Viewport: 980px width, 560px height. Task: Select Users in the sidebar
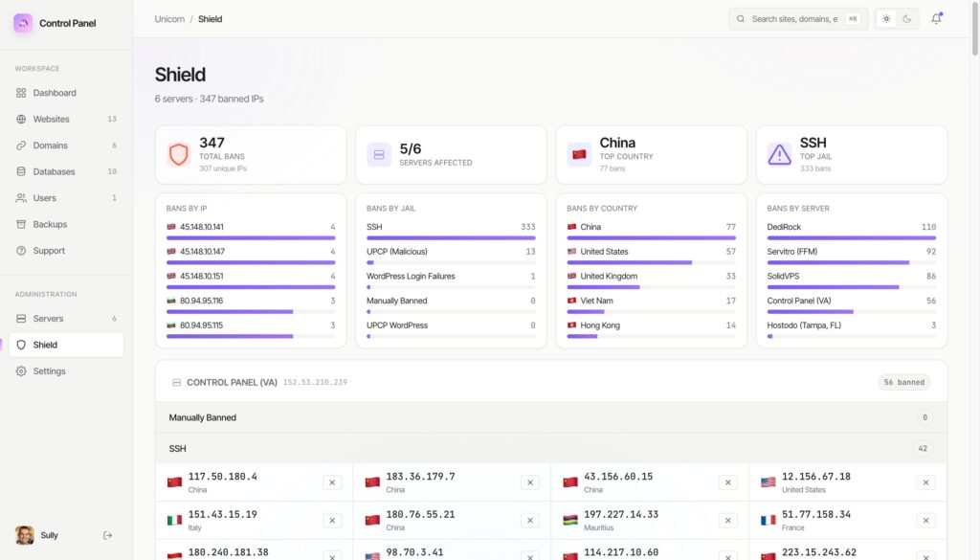[x=66, y=197]
